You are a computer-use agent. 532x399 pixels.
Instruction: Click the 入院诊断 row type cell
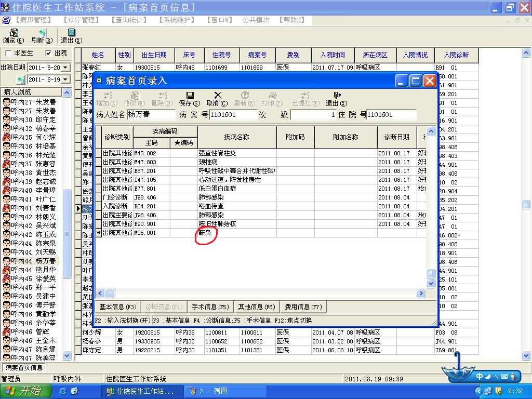pyautogui.click(x=117, y=206)
